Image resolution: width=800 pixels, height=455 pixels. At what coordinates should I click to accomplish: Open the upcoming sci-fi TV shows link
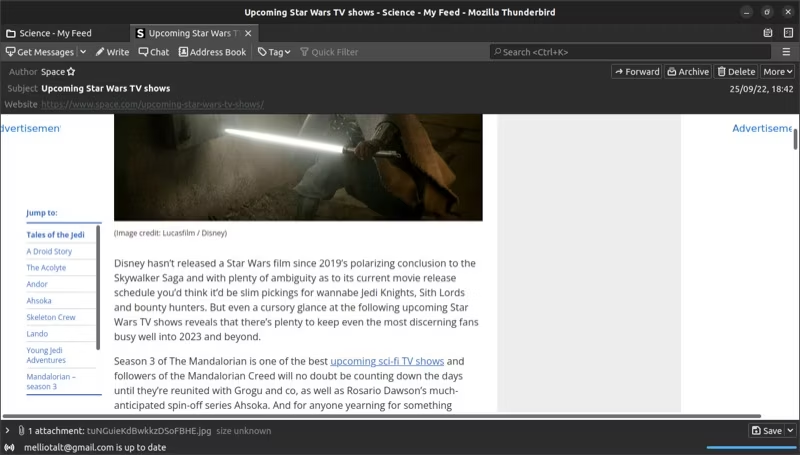(x=387, y=361)
